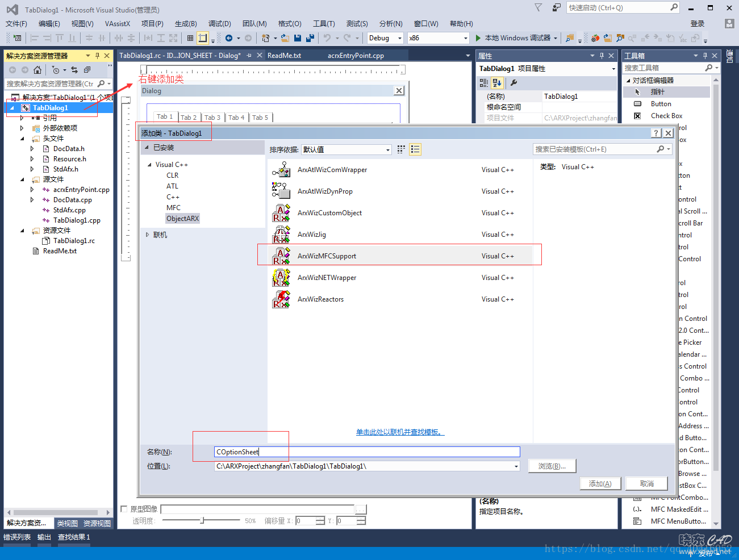Select the ArxWizCustomObject template icon
Image resolution: width=739 pixels, height=560 pixels.
pos(281,212)
